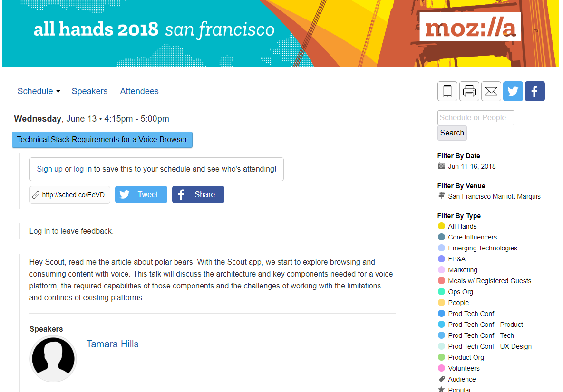Image resolution: width=563 pixels, height=392 pixels.
Task: Open the Speakers tab
Action: 89,91
